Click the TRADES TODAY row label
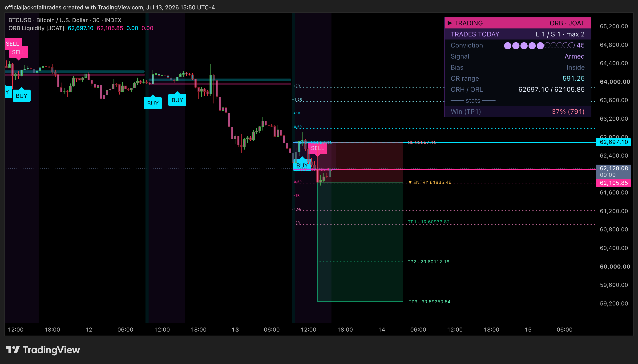This screenshot has width=638, height=364. coord(475,34)
